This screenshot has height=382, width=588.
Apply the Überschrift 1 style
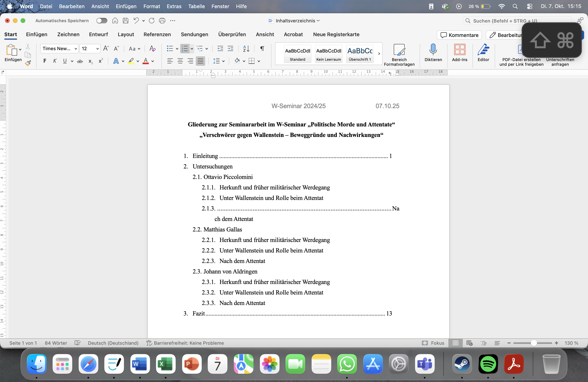pyautogui.click(x=360, y=54)
